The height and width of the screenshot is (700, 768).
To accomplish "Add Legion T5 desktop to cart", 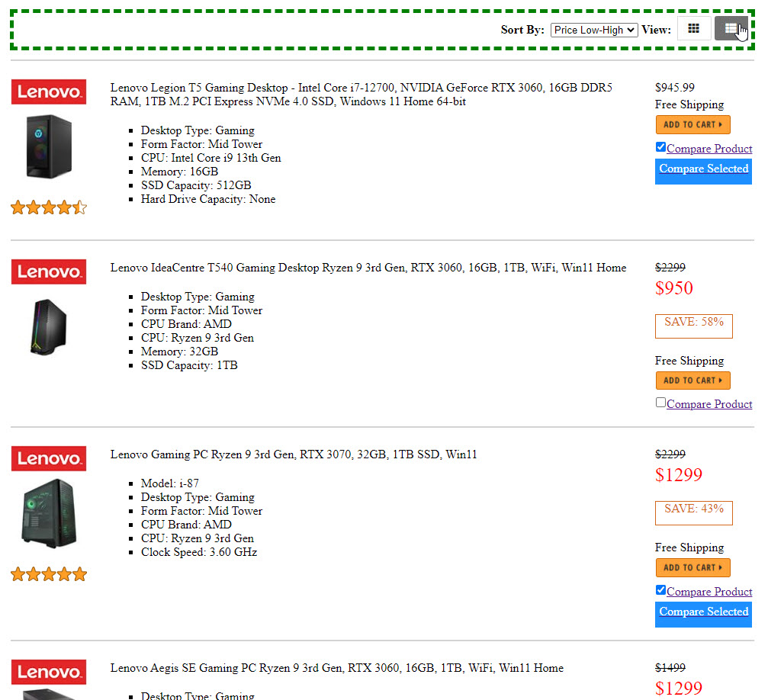I will click(x=692, y=124).
